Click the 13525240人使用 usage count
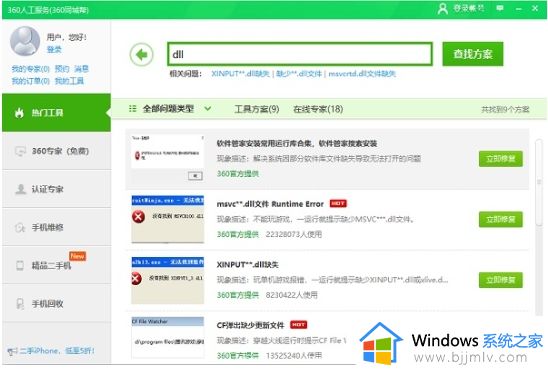 click(294, 356)
